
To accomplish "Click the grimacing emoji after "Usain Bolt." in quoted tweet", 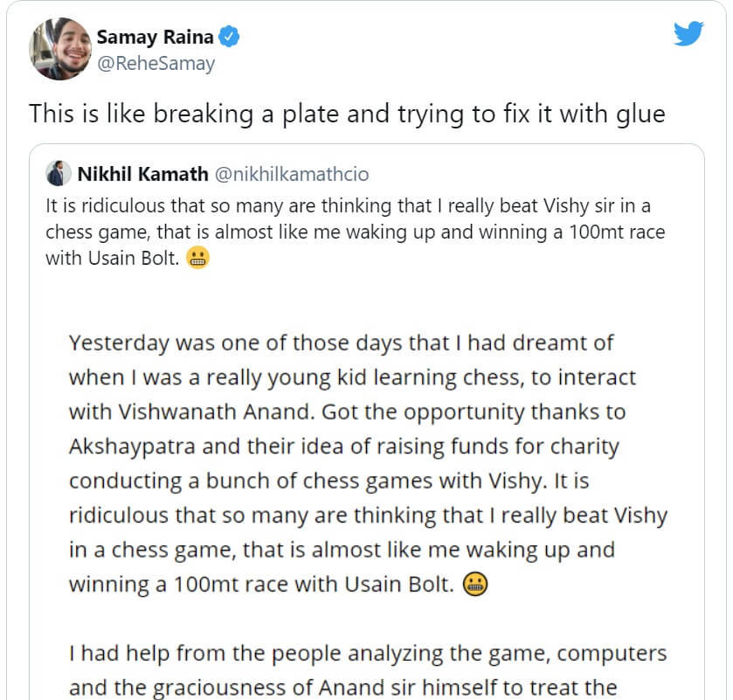I will coord(198,260).
